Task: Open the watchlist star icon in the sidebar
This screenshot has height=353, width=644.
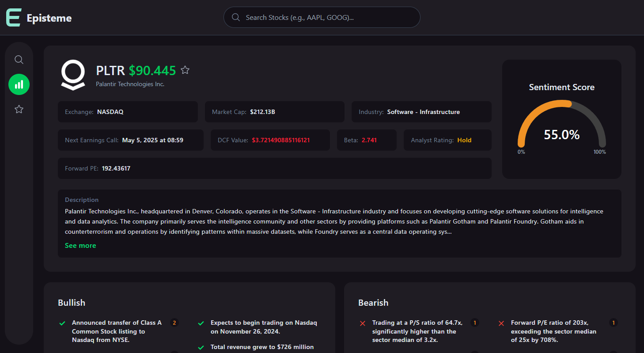Action: pos(19,109)
